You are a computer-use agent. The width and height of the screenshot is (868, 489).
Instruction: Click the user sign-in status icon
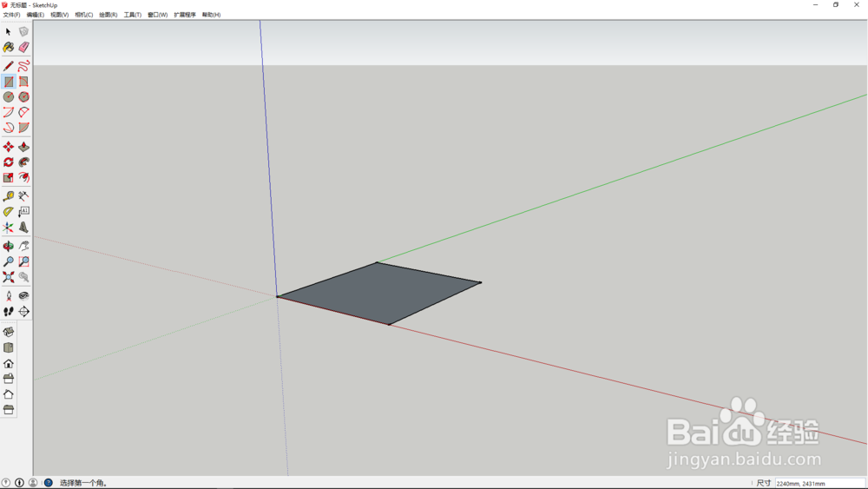coord(33,483)
